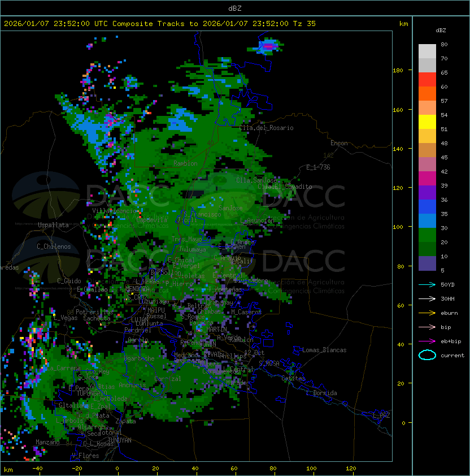This screenshot has height=476, width=470.
Task: Click the cyan 50YD arrow in legend
Action: [x=427, y=284]
